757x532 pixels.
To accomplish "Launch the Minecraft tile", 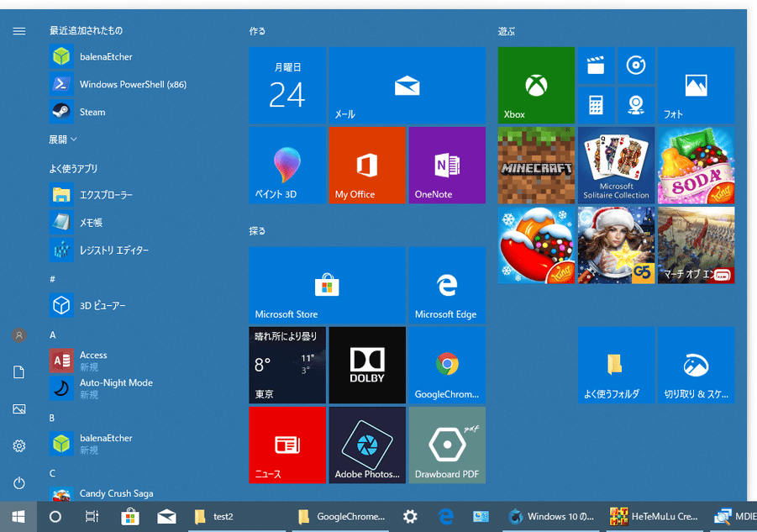I will (x=536, y=165).
